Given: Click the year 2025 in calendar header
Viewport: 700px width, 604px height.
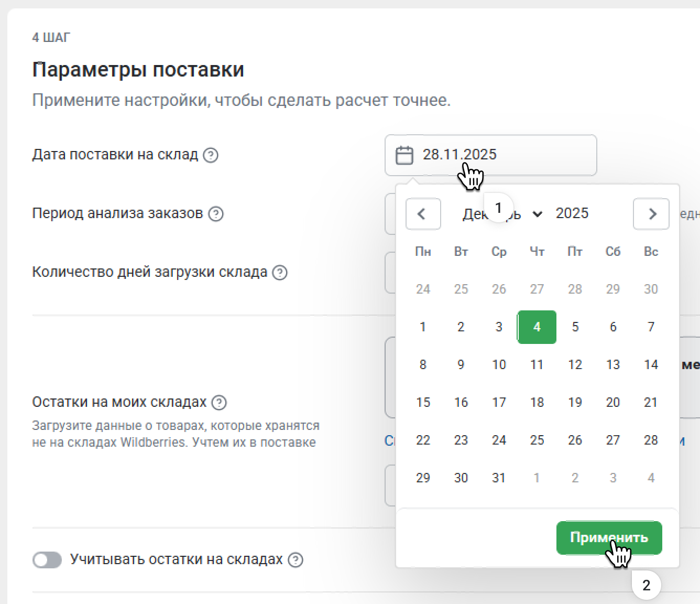Looking at the screenshot, I should point(572,213).
